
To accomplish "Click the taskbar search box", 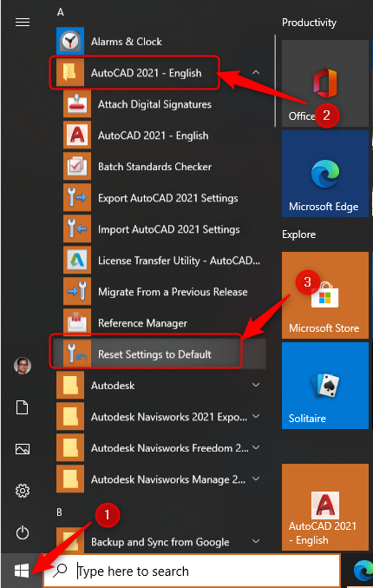I will [192, 571].
